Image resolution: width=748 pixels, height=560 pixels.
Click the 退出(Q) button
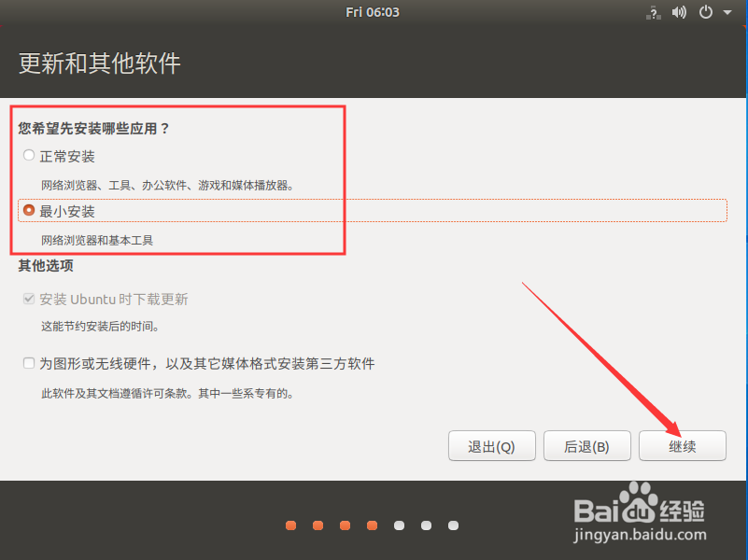[492, 446]
